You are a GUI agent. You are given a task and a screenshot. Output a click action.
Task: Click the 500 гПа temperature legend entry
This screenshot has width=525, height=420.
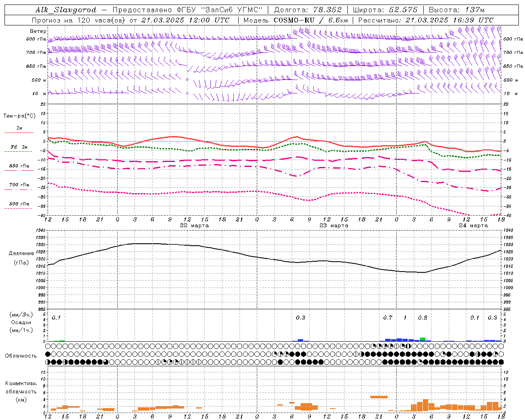[x=19, y=204]
